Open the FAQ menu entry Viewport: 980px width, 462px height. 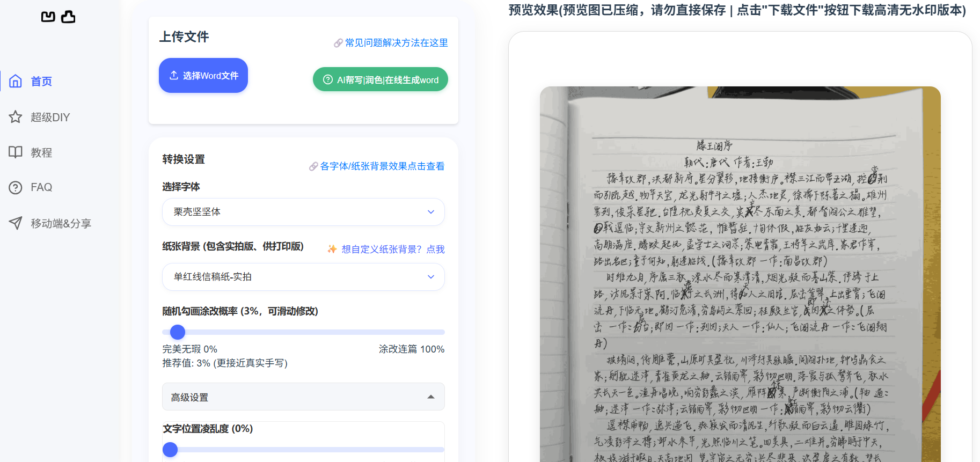click(41, 187)
